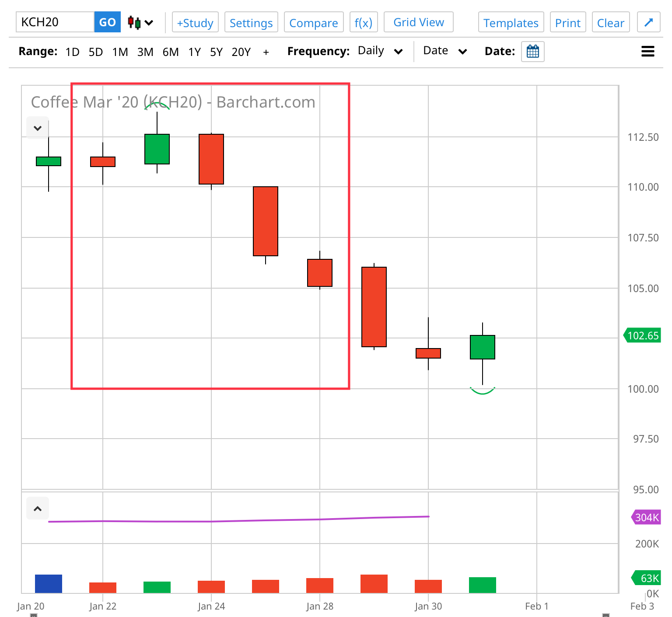Image resolution: width=672 pixels, height=617 pixels.
Task: Open chart Settings
Action: (251, 22)
